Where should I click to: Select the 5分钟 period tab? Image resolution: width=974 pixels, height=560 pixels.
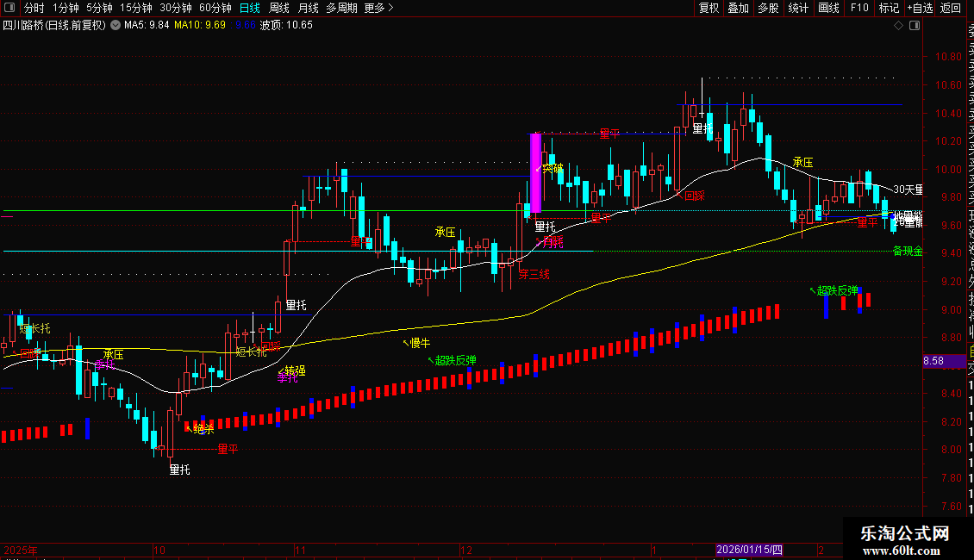coord(99,8)
